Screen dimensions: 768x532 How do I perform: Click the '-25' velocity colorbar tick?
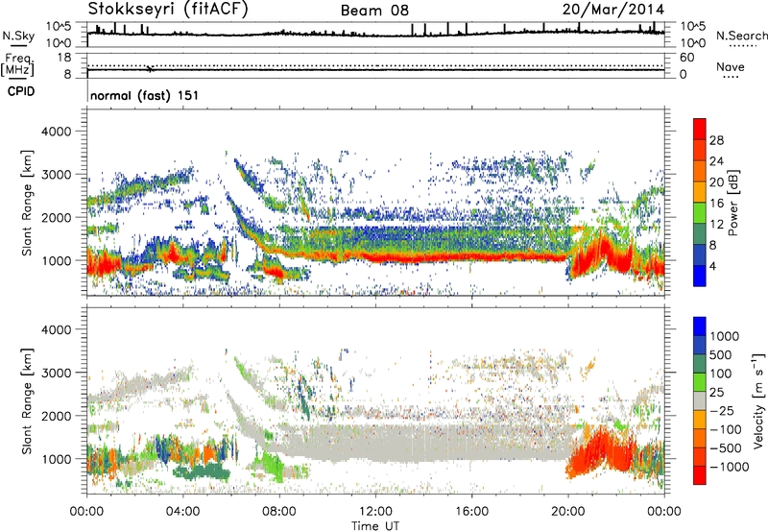click(x=722, y=410)
